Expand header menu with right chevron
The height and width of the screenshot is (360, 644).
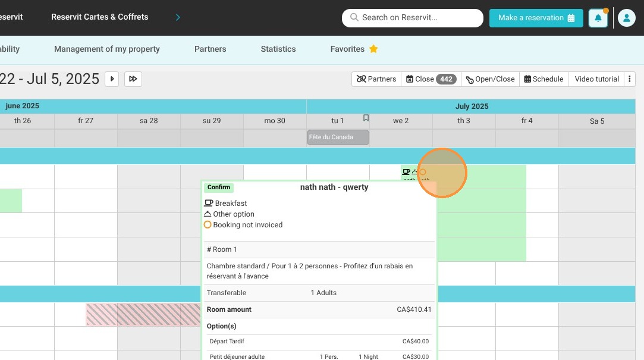click(x=177, y=17)
